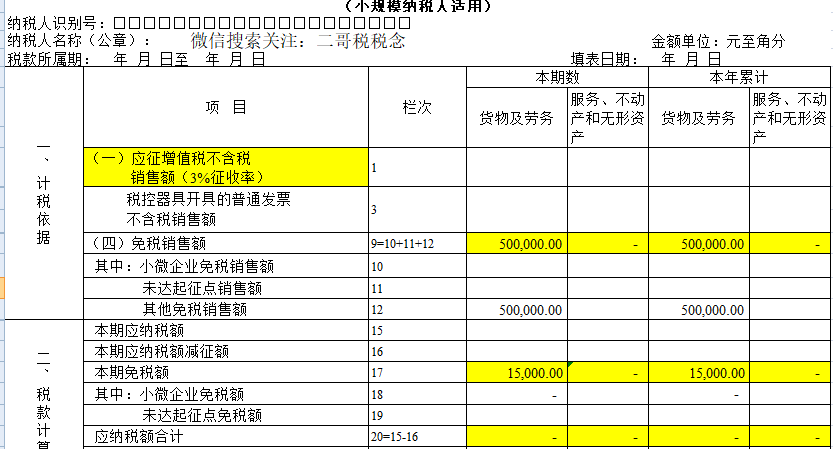
Task: Select the 本期应纳税额减征额 label cell
Action: (x=225, y=351)
